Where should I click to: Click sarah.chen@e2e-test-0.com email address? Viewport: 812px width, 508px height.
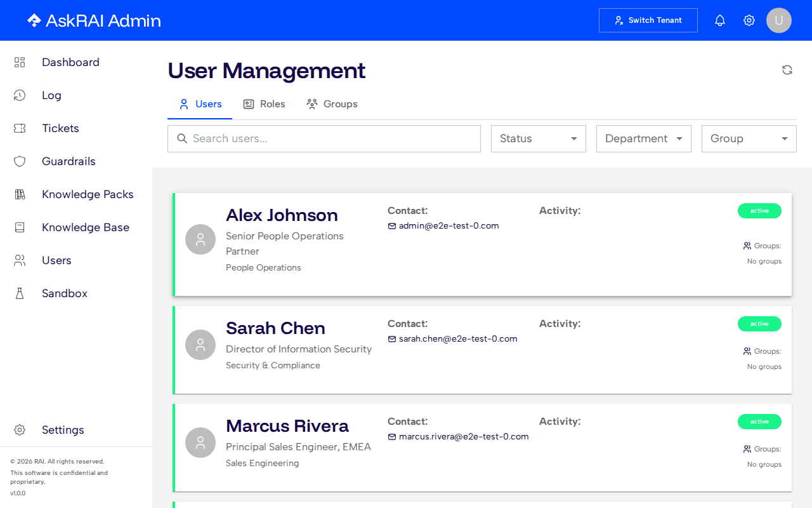458,338
